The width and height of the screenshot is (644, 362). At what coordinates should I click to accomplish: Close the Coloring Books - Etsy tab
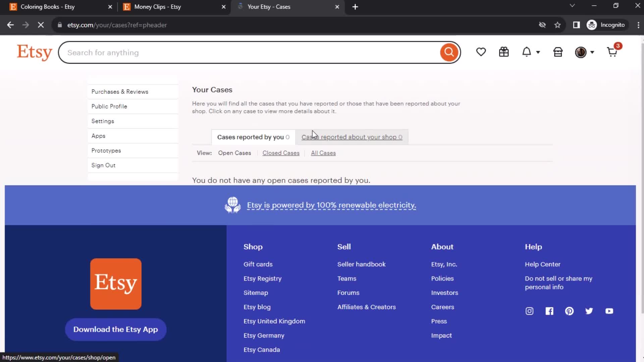click(110, 7)
